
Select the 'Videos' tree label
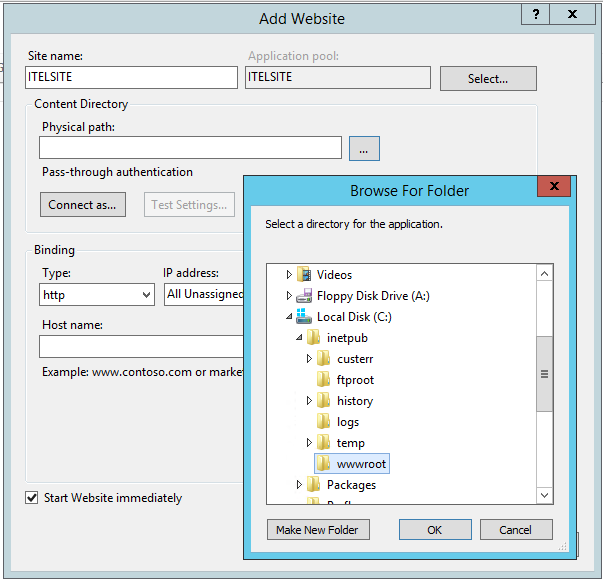pos(334,275)
